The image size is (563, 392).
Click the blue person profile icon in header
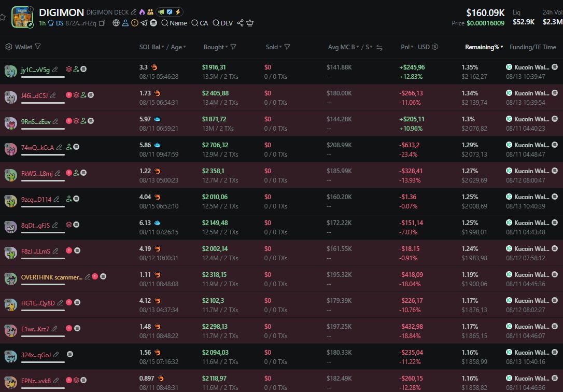tap(125, 23)
